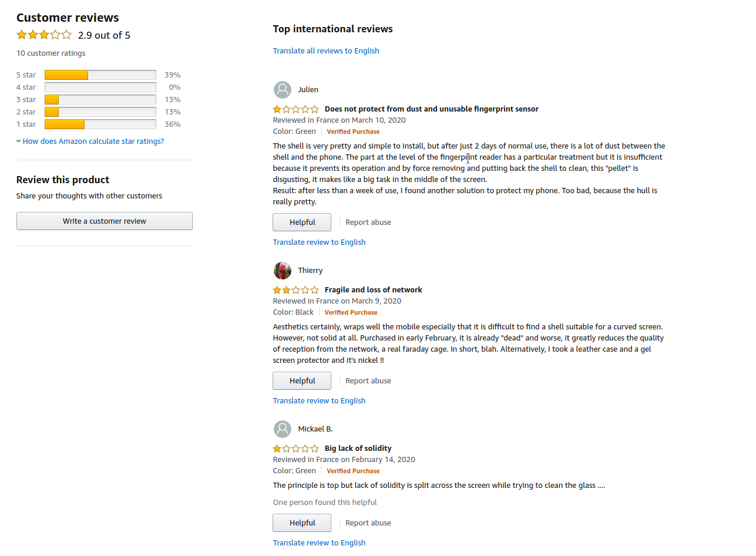This screenshot has width=756, height=556.
Task: Report abuse on Thierry's review
Action: click(368, 381)
